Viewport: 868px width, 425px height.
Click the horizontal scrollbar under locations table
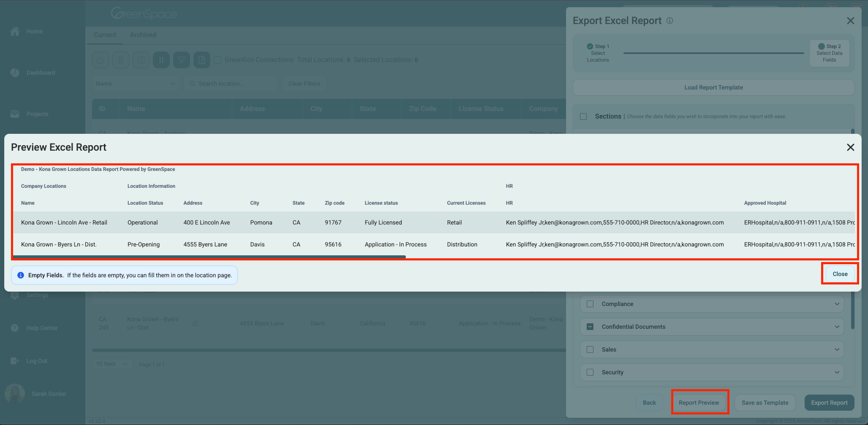[329, 350]
